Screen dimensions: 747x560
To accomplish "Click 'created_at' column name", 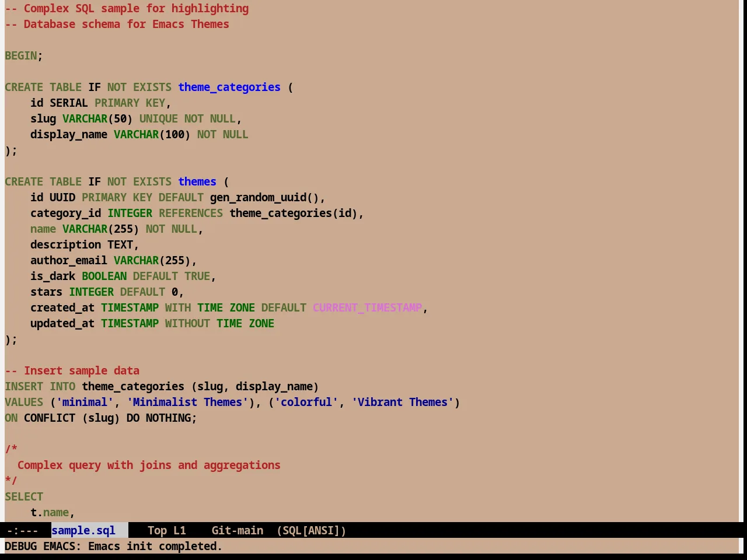I will (62, 307).
